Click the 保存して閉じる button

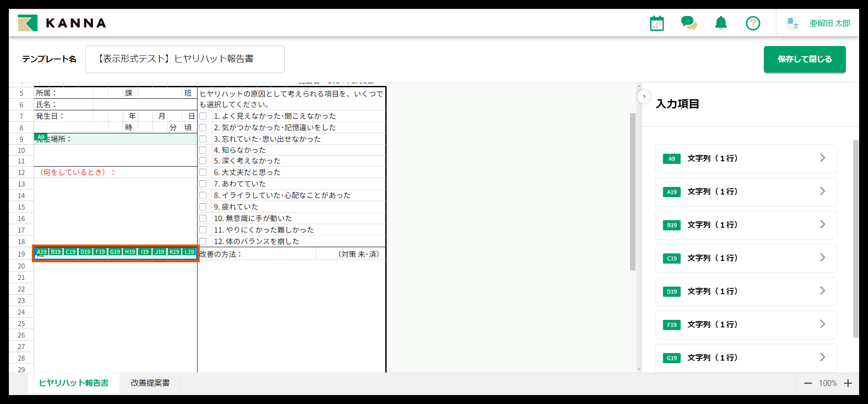coord(804,59)
